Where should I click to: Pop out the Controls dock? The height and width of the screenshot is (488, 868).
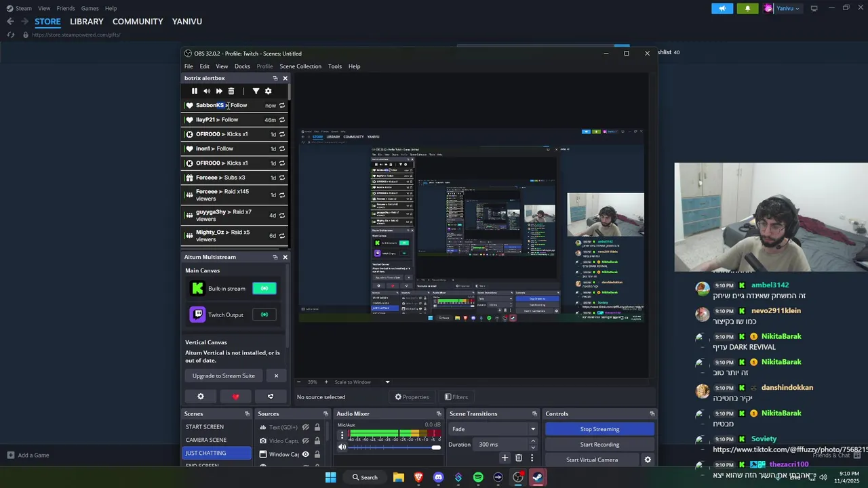coord(652,414)
